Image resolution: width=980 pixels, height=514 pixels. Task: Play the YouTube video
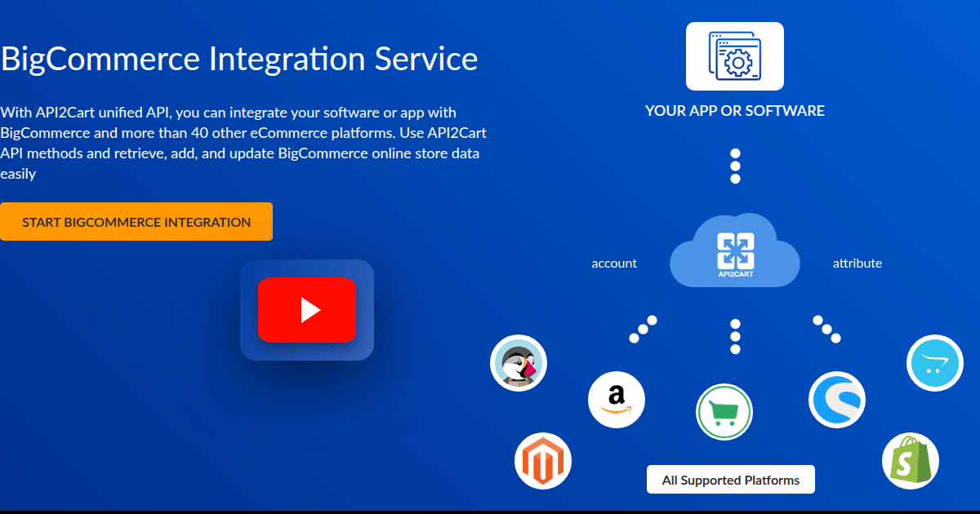point(307,310)
